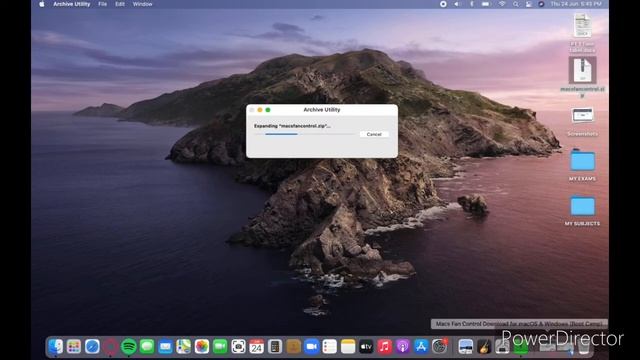The image size is (640, 360).
Task: Open Notes from the dock
Action: click(348, 347)
